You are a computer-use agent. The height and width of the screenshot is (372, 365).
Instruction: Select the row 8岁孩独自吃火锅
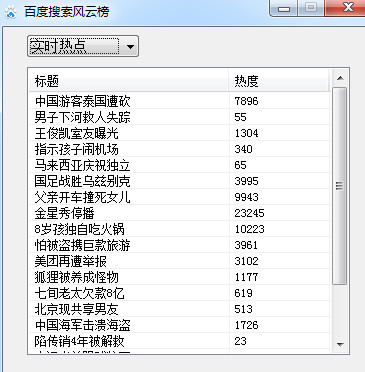point(180,229)
